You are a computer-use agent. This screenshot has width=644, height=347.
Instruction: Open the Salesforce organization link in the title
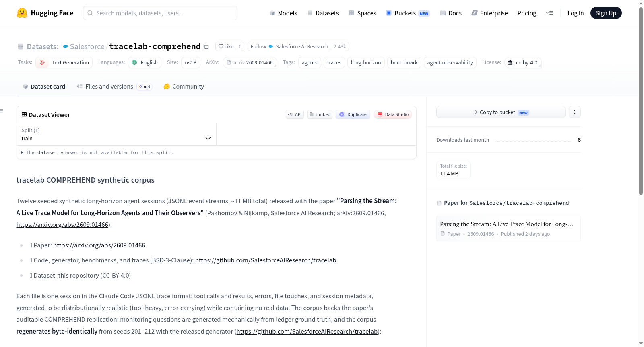point(87,46)
